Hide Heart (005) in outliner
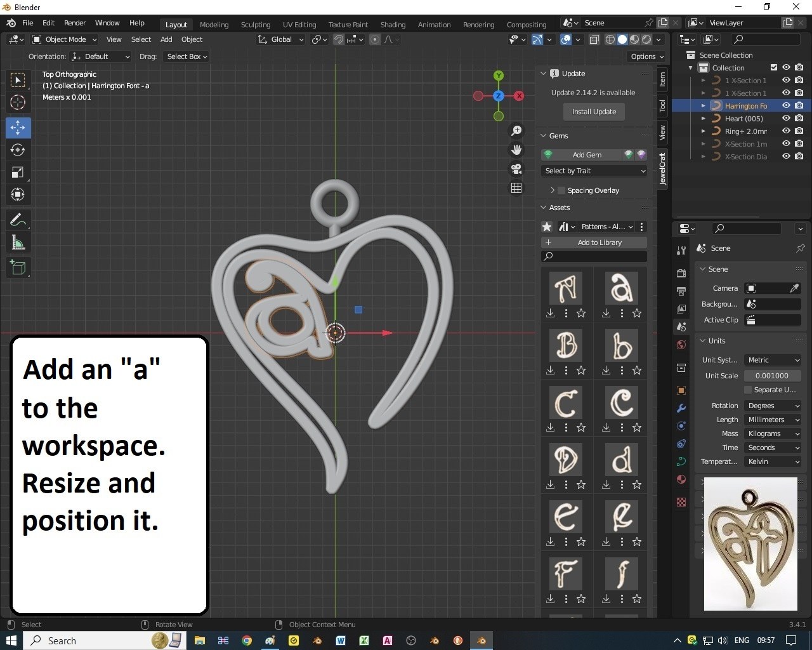This screenshot has height=650, width=812. 786,118
